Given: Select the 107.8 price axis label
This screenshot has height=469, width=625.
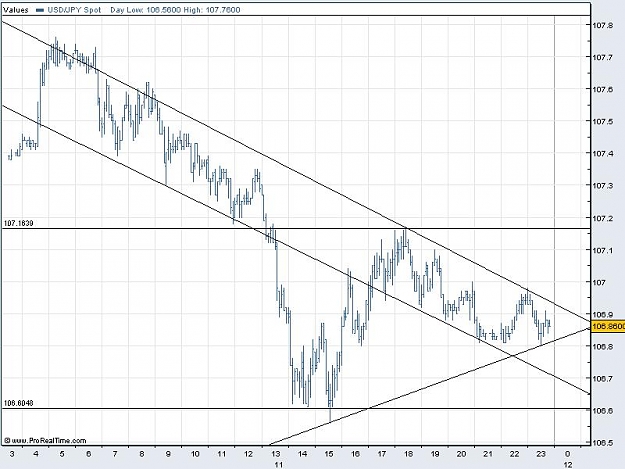Looking at the screenshot, I should [x=602, y=25].
